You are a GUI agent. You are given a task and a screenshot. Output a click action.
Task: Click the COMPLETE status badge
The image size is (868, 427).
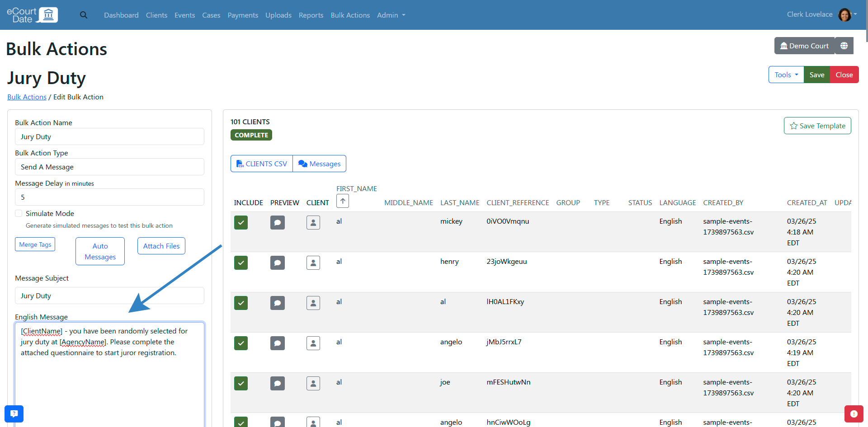click(251, 135)
